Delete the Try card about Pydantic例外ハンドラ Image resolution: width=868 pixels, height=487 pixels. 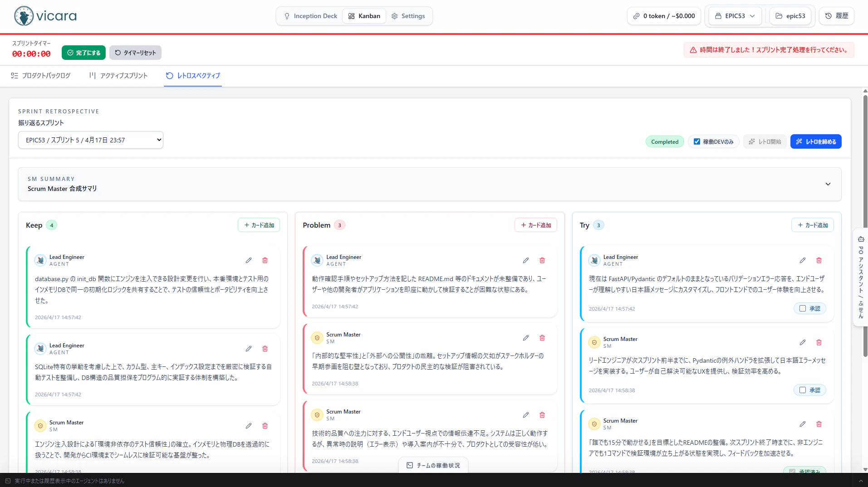click(x=819, y=342)
